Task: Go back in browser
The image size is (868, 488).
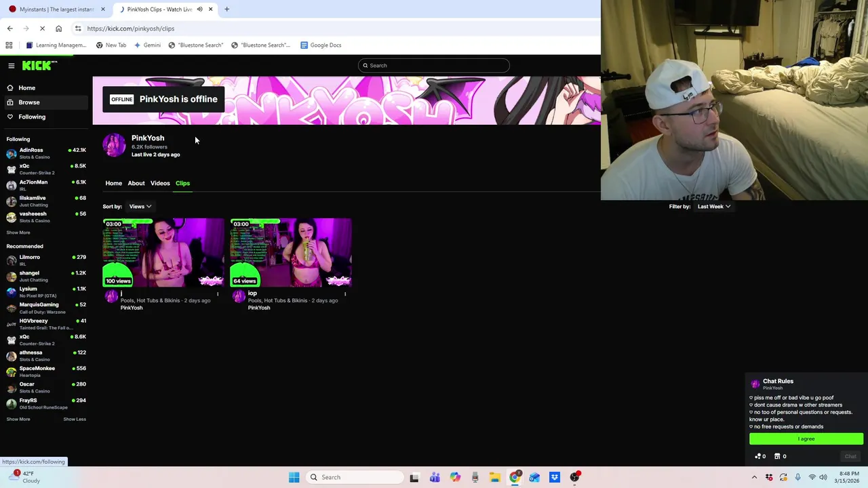Action: click(x=9, y=28)
